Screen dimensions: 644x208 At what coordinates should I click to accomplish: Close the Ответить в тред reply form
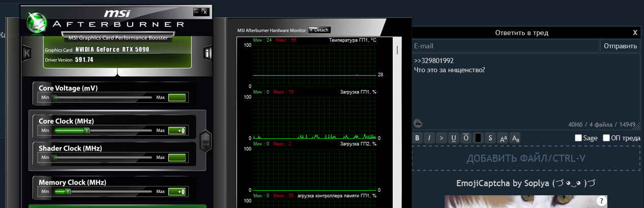pyautogui.click(x=635, y=33)
